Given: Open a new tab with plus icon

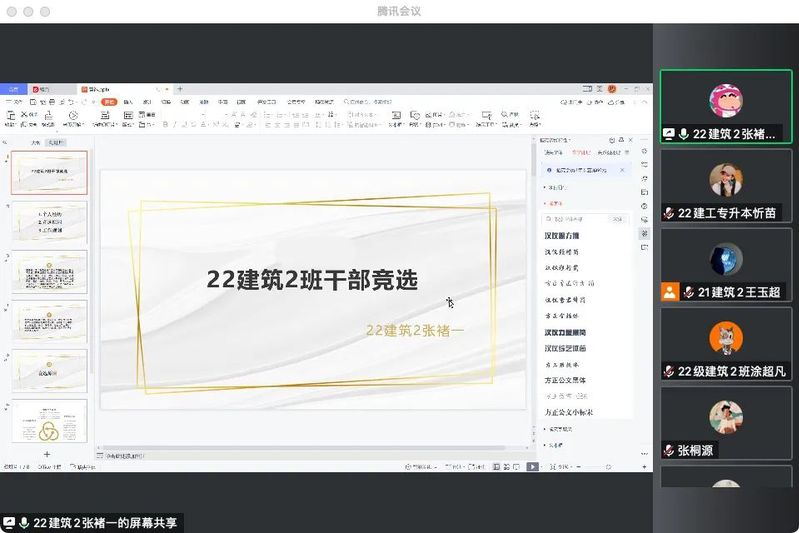Looking at the screenshot, I should point(180,89).
